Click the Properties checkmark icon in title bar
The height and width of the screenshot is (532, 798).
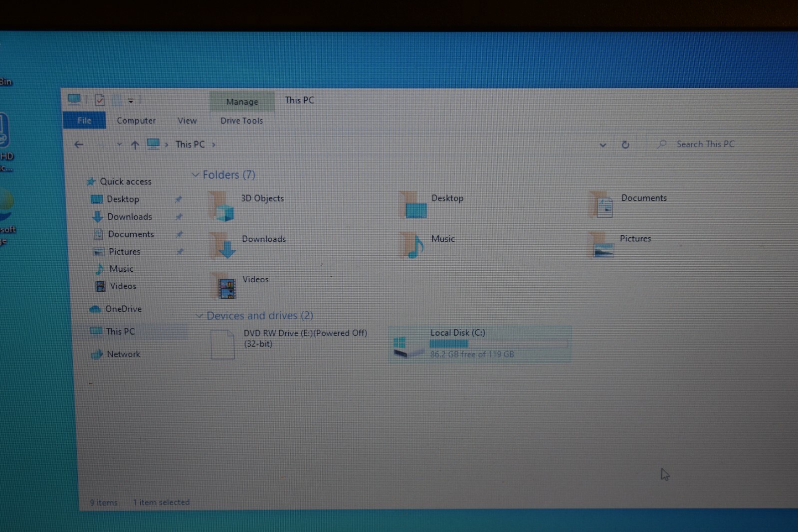(100, 100)
